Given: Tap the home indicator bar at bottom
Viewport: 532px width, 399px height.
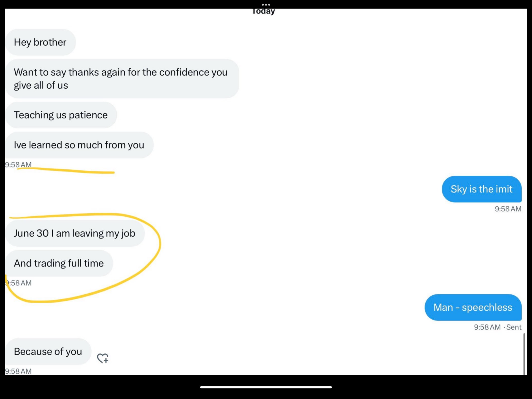Looking at the screenshot, I should [x=266, y=387].
